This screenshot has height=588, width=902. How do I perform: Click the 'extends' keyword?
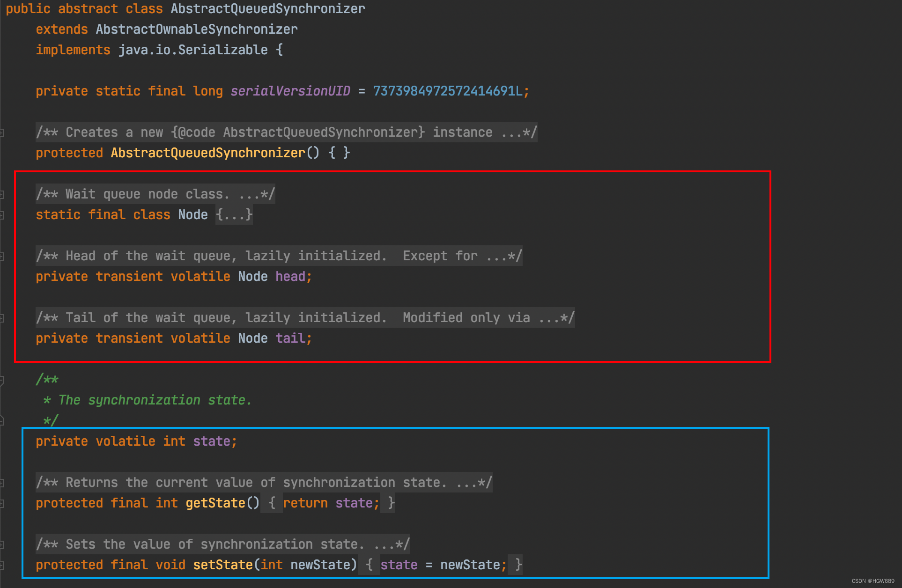click(x=62, y=29)
